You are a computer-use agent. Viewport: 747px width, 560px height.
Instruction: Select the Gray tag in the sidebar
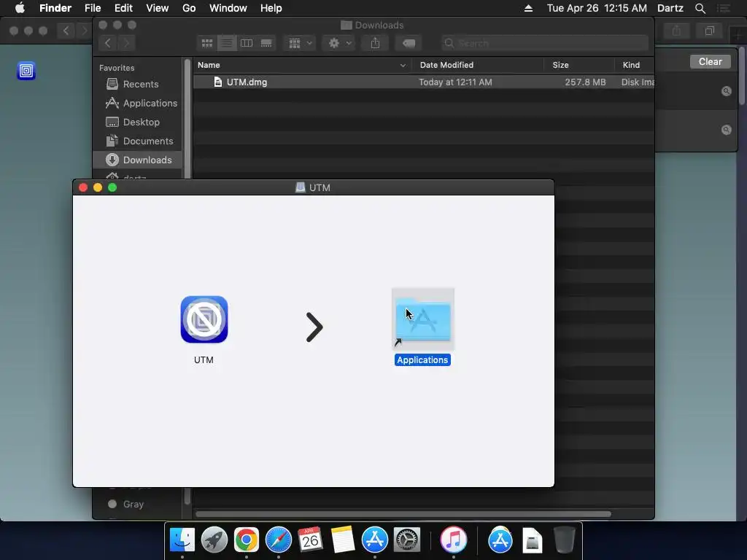[x=125, y=505]
